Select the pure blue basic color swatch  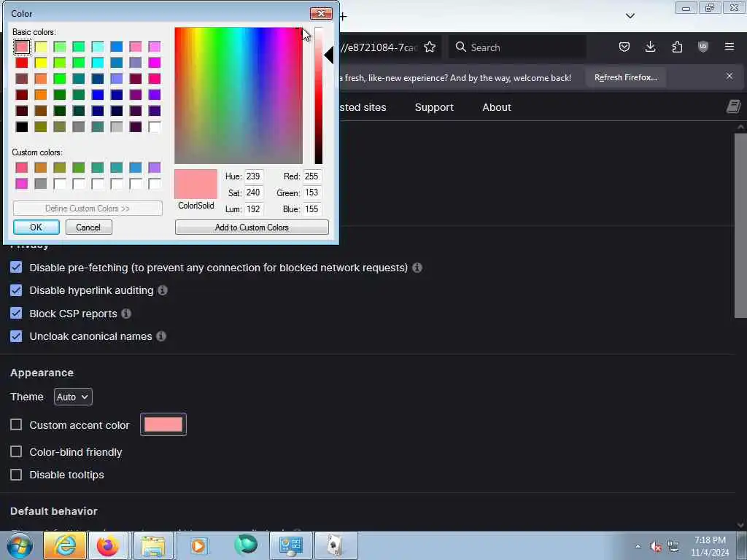[x=98, y=95]
